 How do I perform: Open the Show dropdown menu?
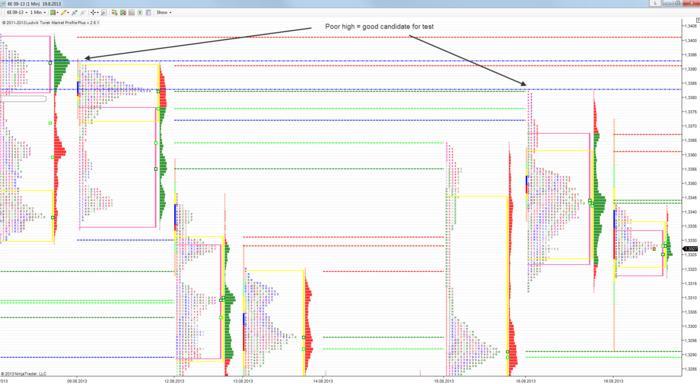point(164,13)
